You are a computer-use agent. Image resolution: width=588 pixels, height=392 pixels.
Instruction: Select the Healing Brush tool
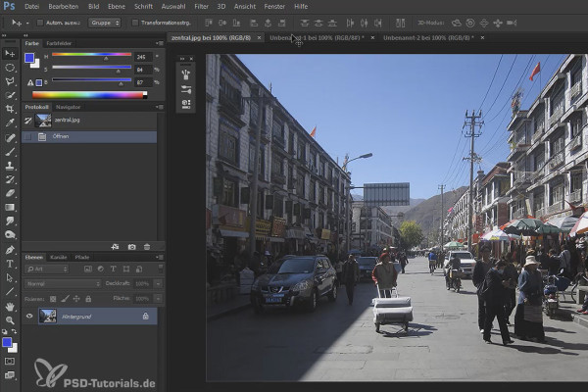coord(10,137)
